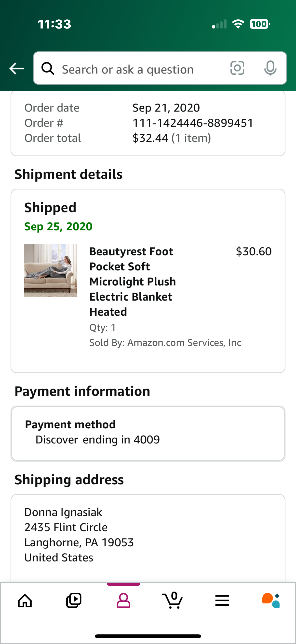
Task: Tap the back arrow icon
Action: click(x=16, y=69)
